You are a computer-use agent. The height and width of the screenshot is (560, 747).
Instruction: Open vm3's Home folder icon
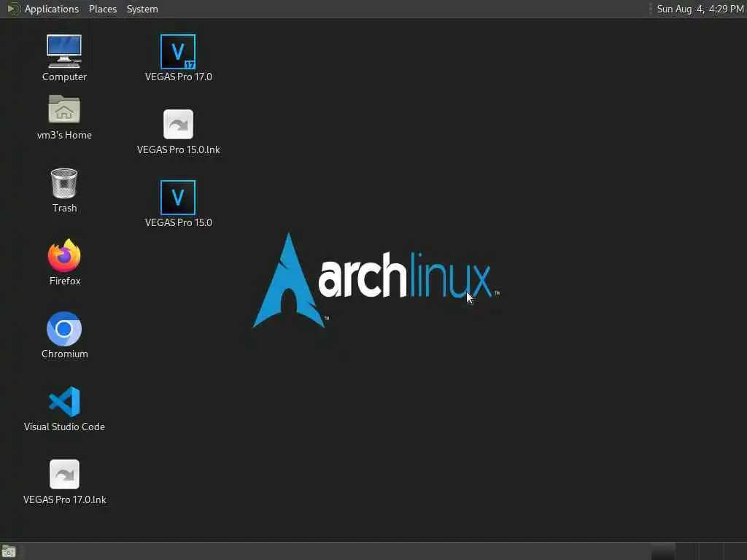point(64,109)
